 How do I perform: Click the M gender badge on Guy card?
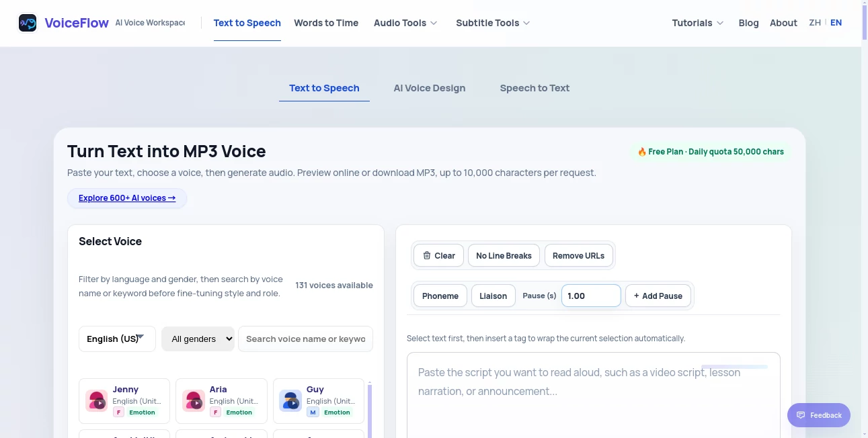(x=313, y=412)
